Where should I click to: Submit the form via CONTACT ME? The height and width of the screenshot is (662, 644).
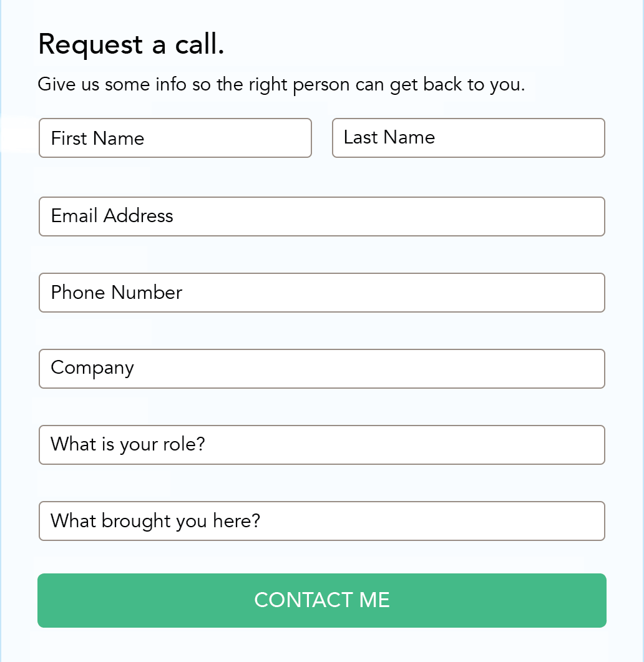(322, 600)
